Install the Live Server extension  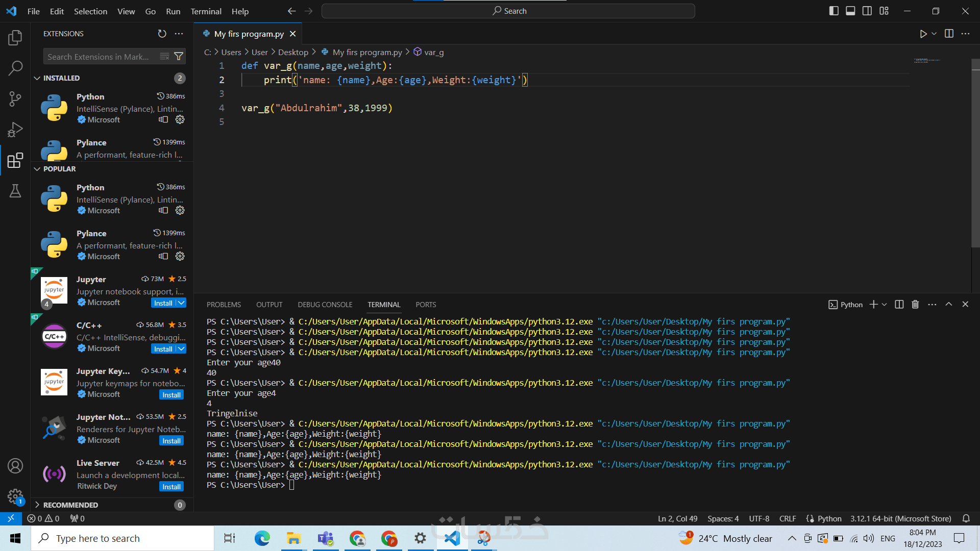point(171,487)
